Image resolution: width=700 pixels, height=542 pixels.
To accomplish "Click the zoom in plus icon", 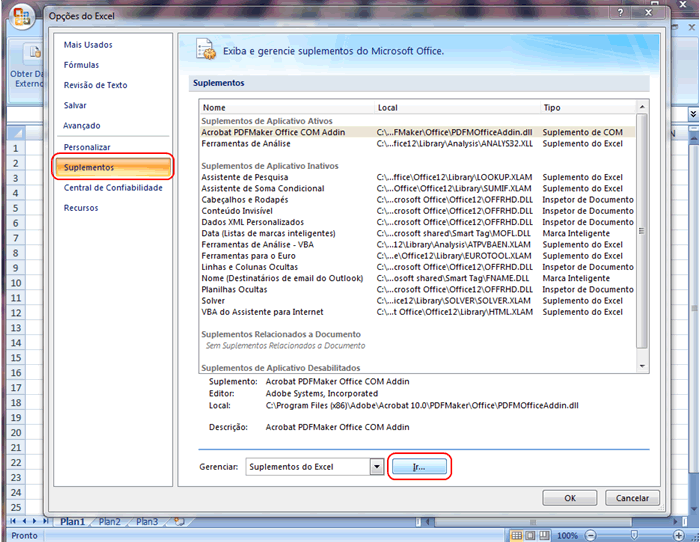I will 679,535.
